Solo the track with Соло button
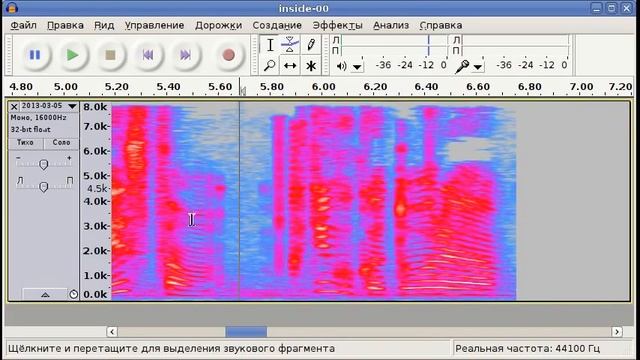 pos(61,143)
